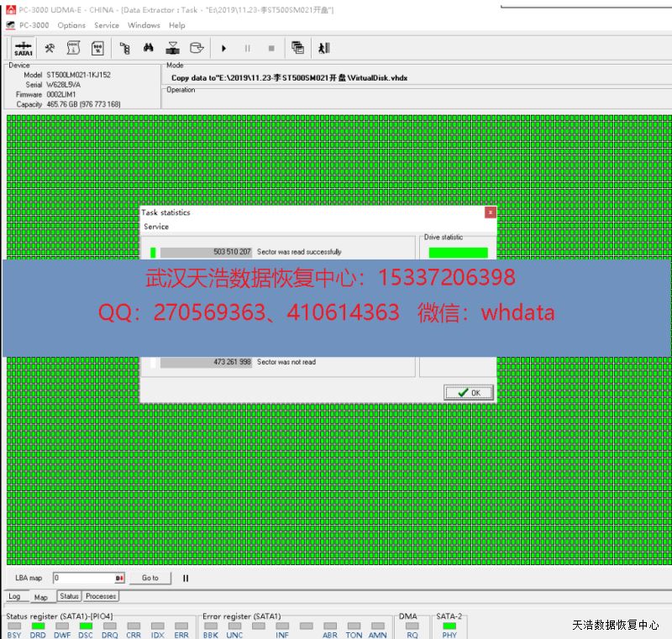Click the binoculars search icon

[150, 49]
